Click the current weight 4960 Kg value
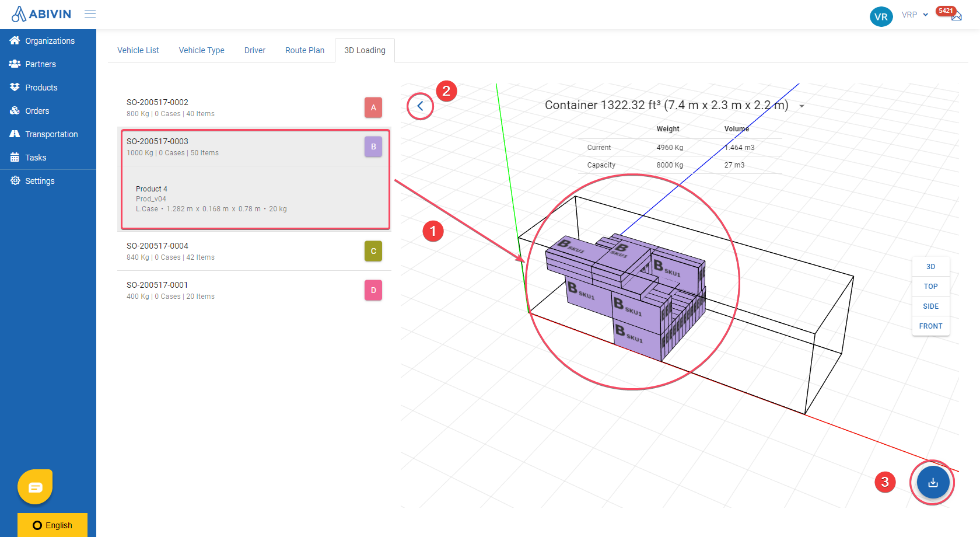980x537 pixels. point(670,148)
